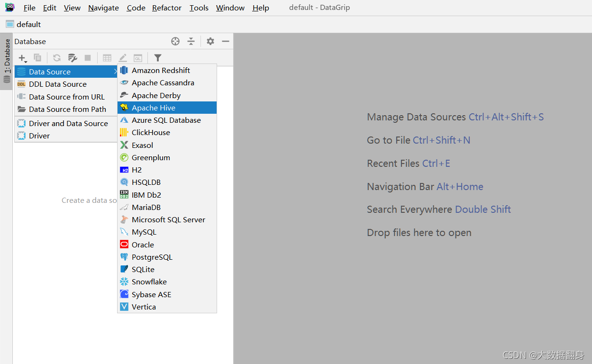Open the Code menu
The height and width of the screenshot is (364, 592).
click(x=136, y=8)
